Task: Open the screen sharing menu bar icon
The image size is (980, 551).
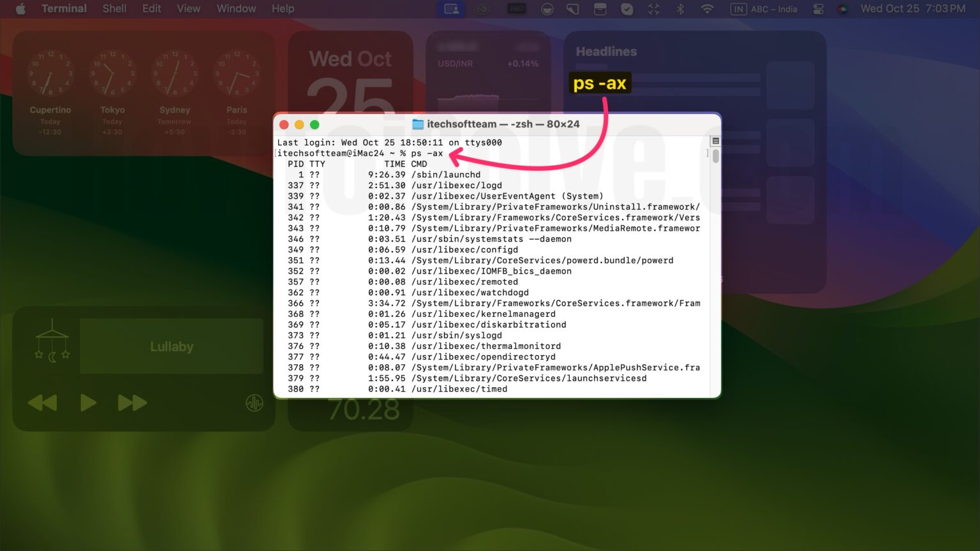Action: tap(452, 9)
